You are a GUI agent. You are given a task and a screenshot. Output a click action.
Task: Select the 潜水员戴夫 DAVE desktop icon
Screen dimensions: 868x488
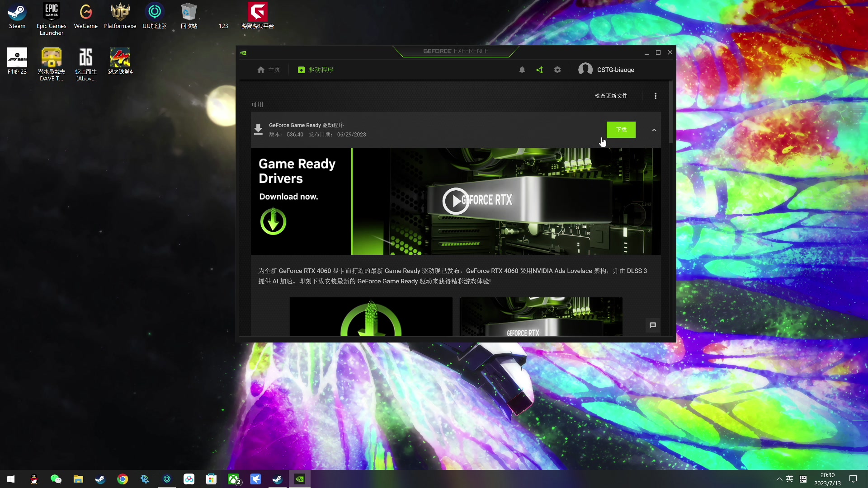point(52,65)
